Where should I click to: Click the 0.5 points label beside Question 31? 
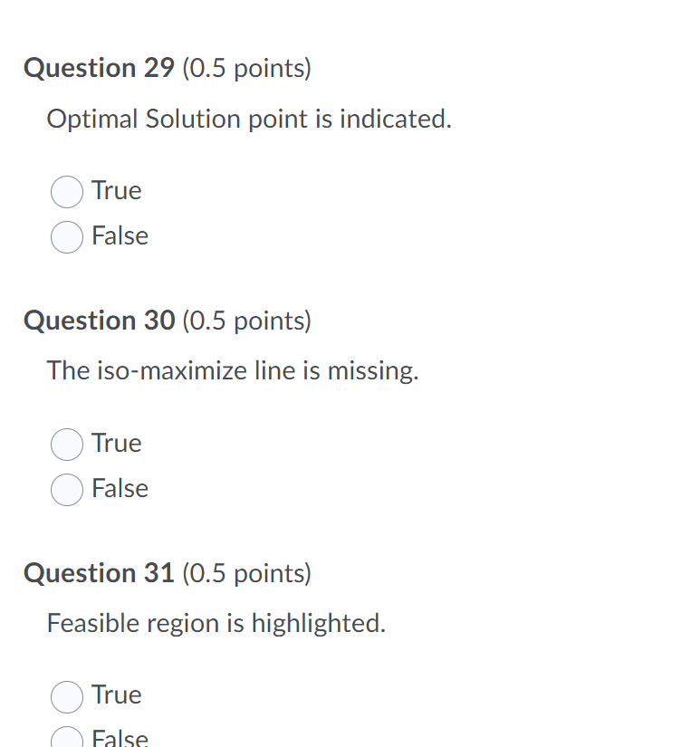[x=247, y=573]
